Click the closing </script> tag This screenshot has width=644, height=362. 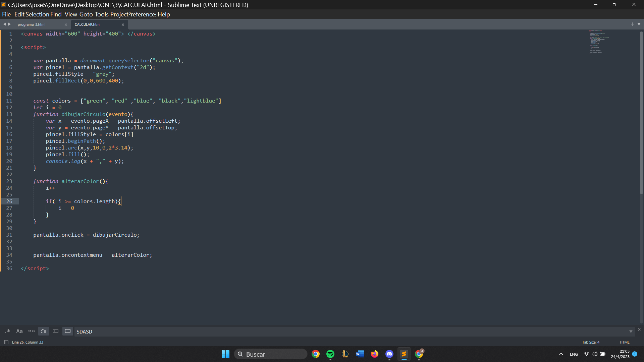click(35, 268)
